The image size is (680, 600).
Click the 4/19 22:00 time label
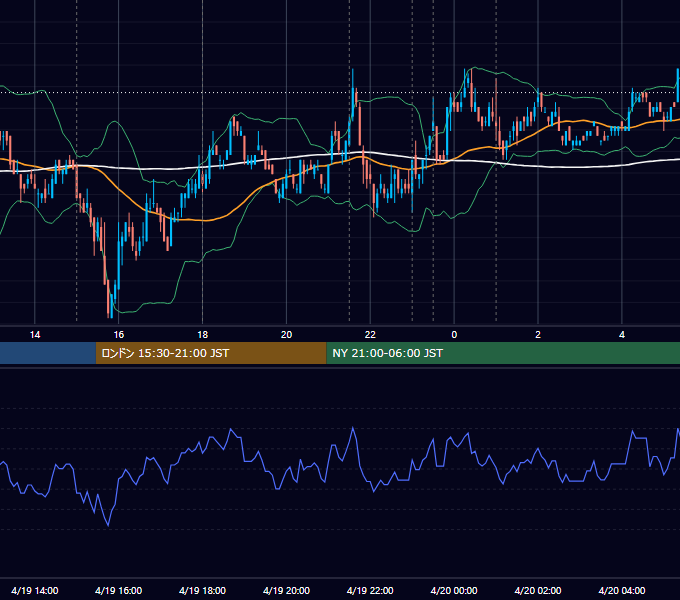370,590
